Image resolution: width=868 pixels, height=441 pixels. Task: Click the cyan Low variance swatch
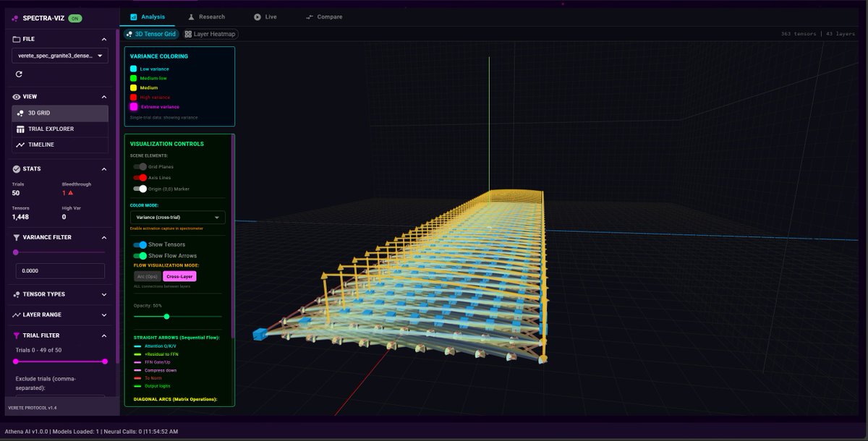click(134, 69)
